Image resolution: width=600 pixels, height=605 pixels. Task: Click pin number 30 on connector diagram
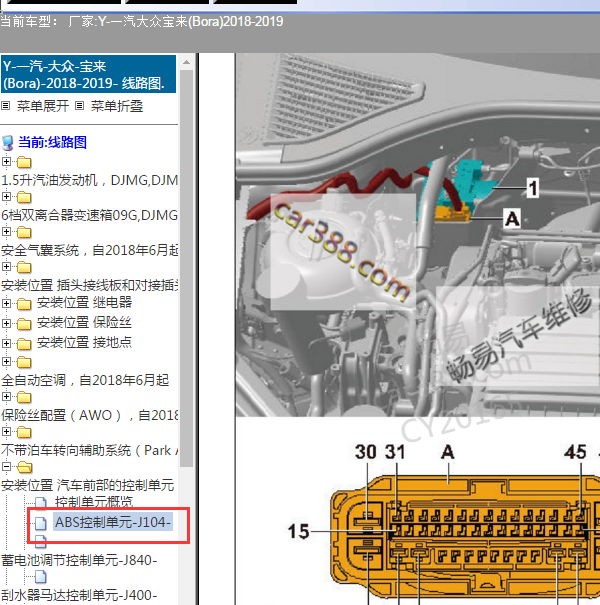366,452
